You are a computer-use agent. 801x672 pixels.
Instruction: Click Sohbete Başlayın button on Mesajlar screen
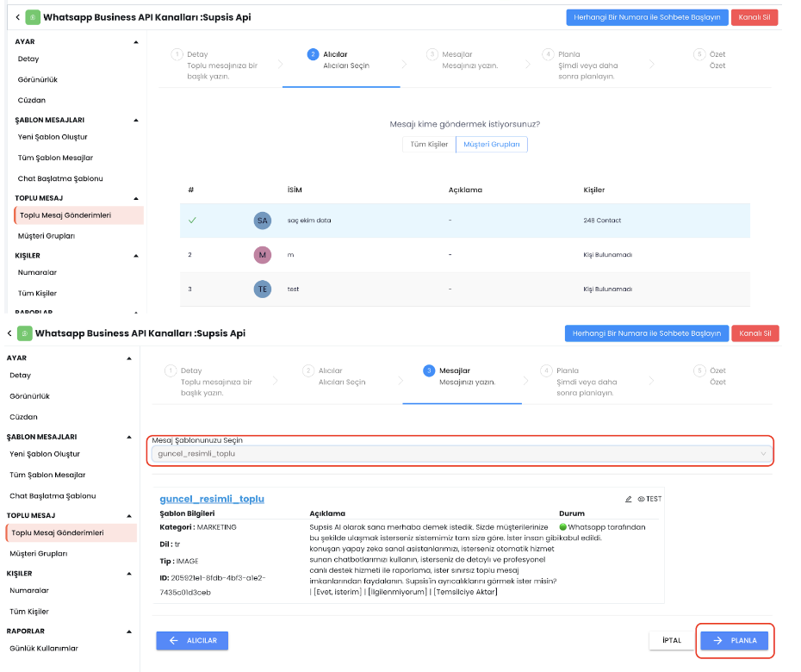click(x=647, y=333)
